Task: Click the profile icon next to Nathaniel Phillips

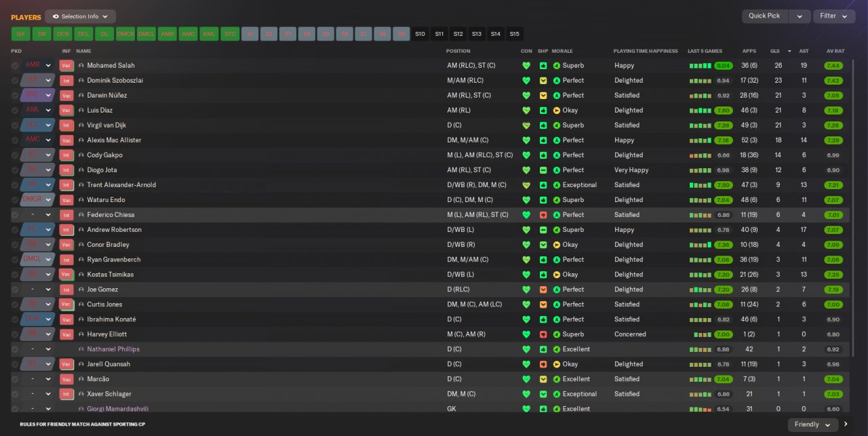Action: [81, 349]
